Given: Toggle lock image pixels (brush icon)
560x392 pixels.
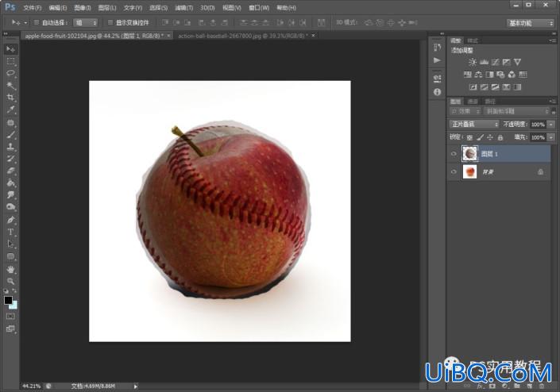Looking at the screenshot, I should click(x=481, y=137).
